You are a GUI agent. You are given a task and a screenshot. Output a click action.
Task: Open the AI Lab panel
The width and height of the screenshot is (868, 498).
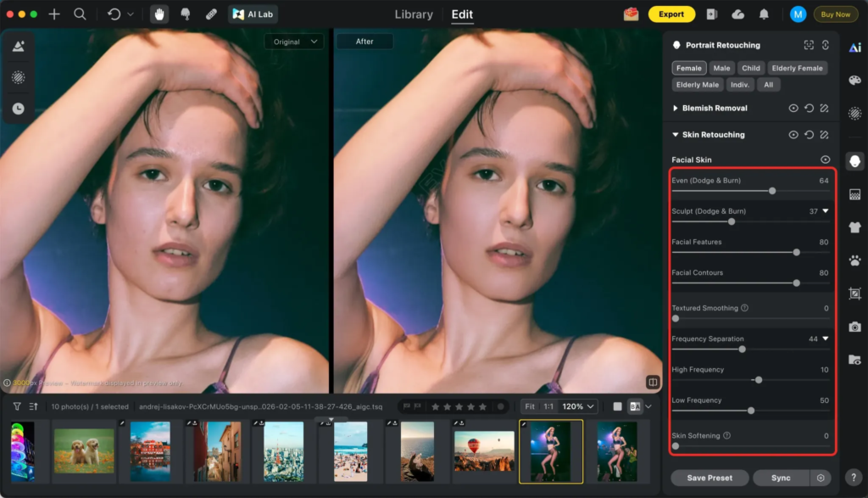253,14
